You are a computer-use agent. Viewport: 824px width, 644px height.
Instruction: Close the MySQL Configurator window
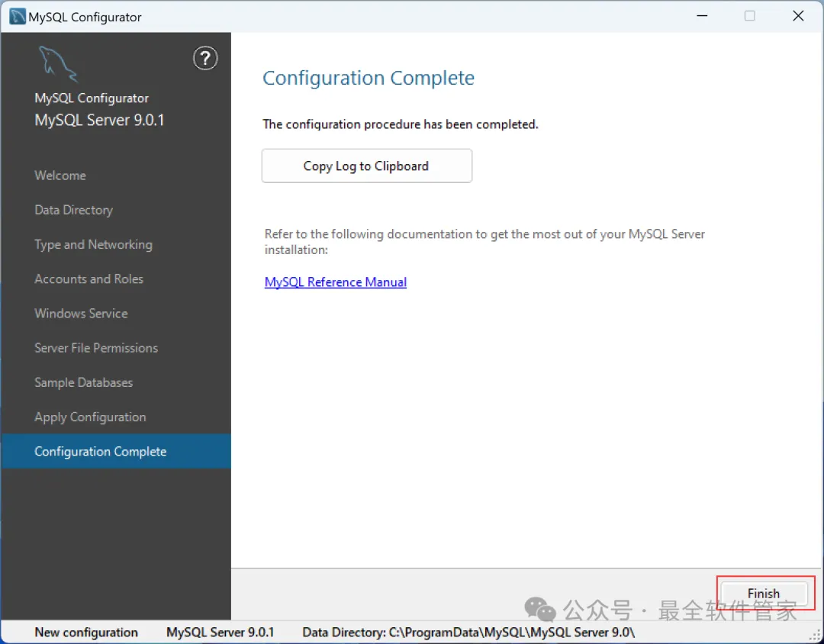tap(798, 16)
